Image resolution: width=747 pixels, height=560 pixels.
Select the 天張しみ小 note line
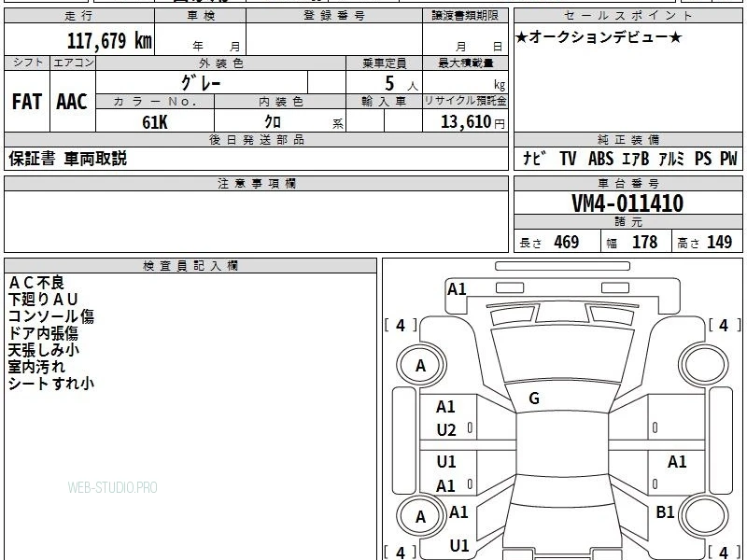[x=43, y=350]
